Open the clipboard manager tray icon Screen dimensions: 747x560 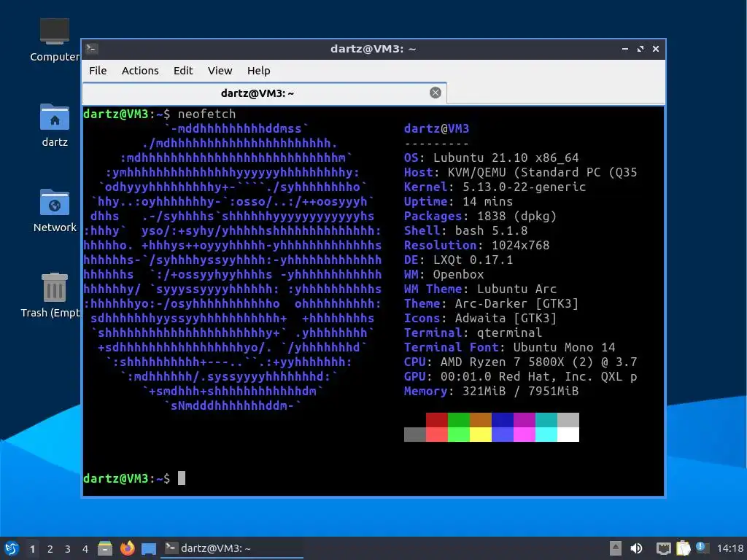pos(683,548)
